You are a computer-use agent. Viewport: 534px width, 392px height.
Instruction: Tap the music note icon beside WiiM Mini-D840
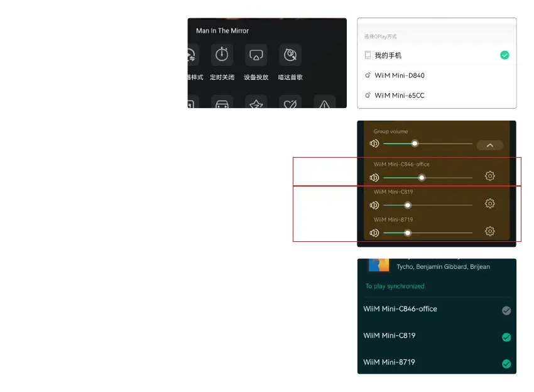(368, 75)
